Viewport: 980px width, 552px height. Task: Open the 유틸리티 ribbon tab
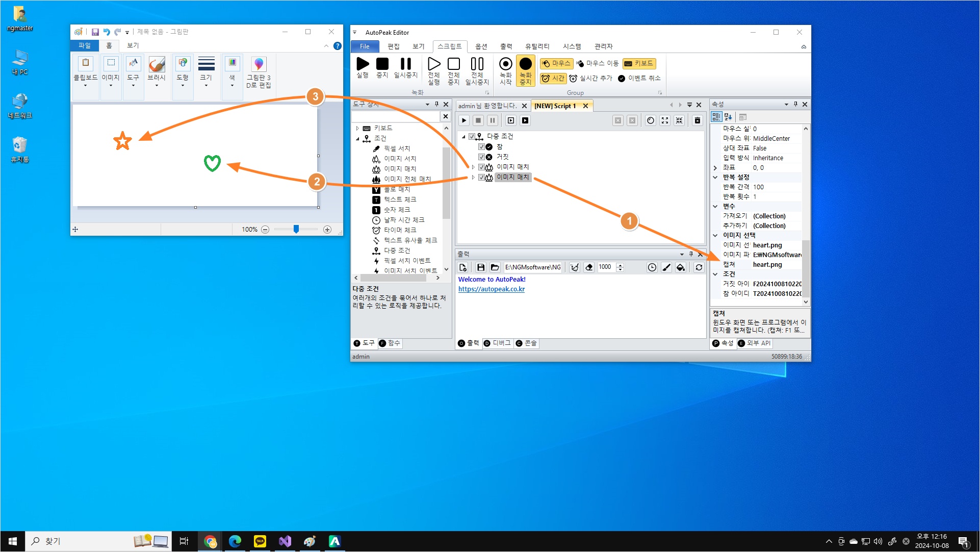pos(537,46)
